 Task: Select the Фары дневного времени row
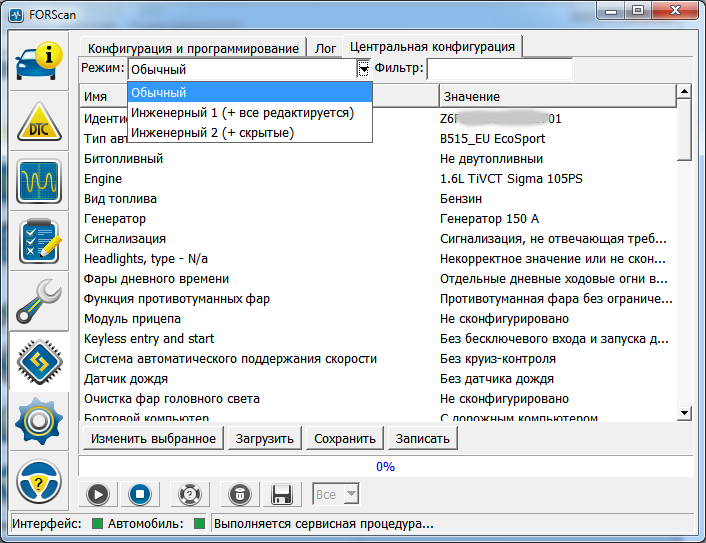378,279
